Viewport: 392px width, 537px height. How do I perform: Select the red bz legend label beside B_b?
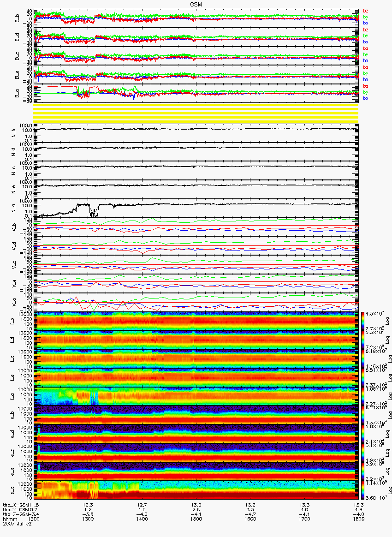click(x=366, y=11)
